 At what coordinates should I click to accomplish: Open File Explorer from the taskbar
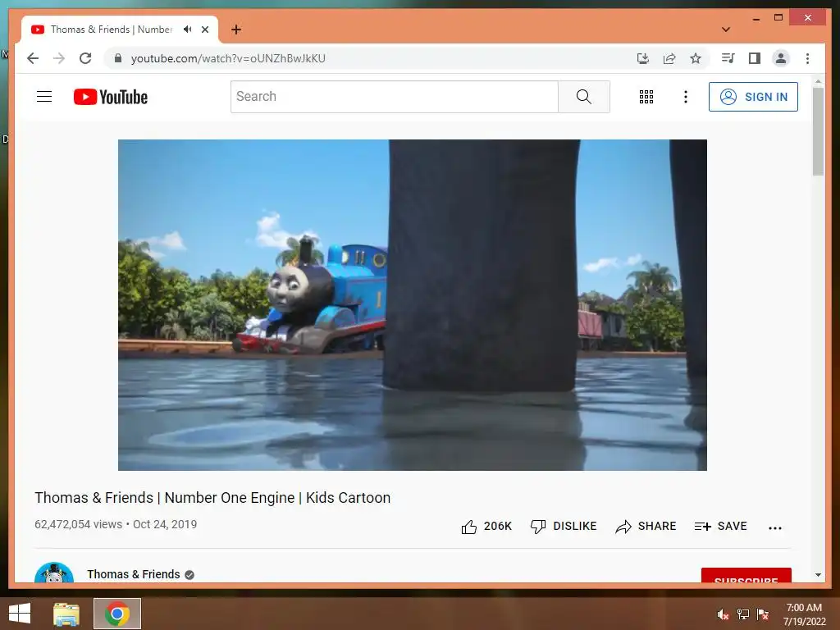66,614
